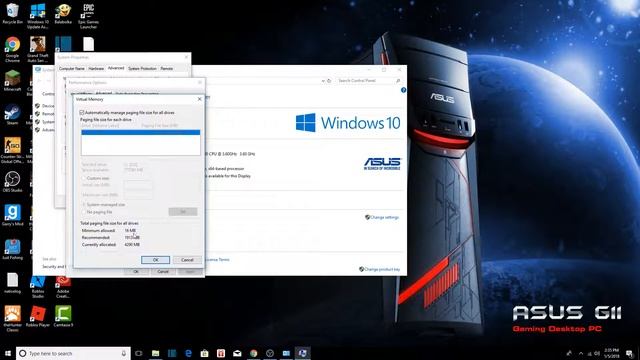This screenshot has height=360, width=640.
Task: Open Garry's Mod desktop shortcut
Action: coord(12,215)
